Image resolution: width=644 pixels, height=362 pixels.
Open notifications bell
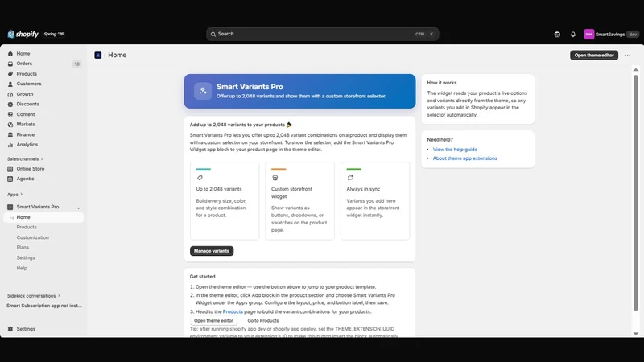click(573, 35)
